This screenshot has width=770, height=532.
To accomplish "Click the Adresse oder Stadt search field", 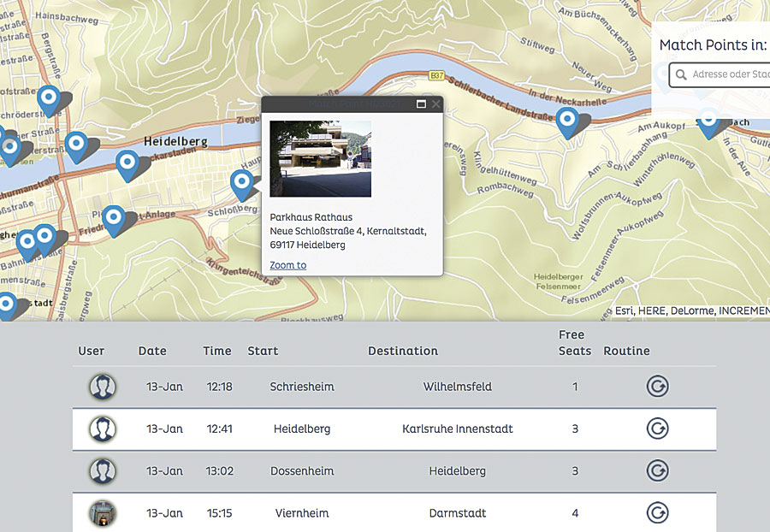I will coord(727,75).
